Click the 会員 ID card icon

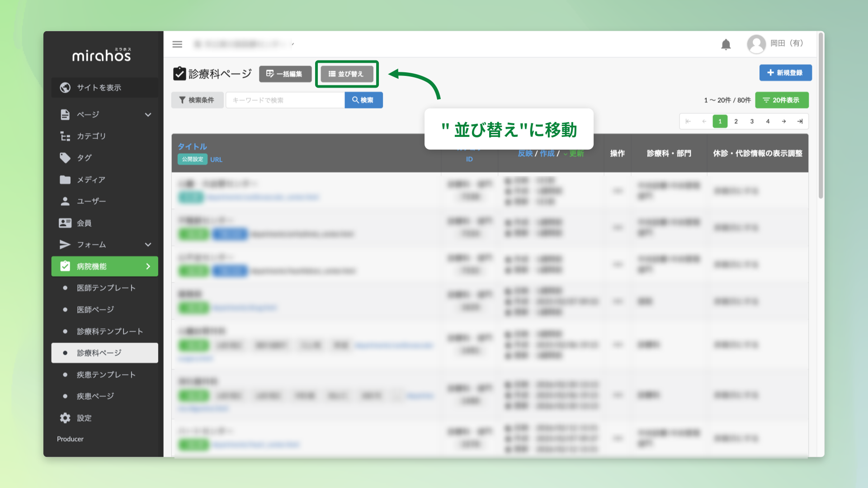pyautogui.click(x=65, y=223)
